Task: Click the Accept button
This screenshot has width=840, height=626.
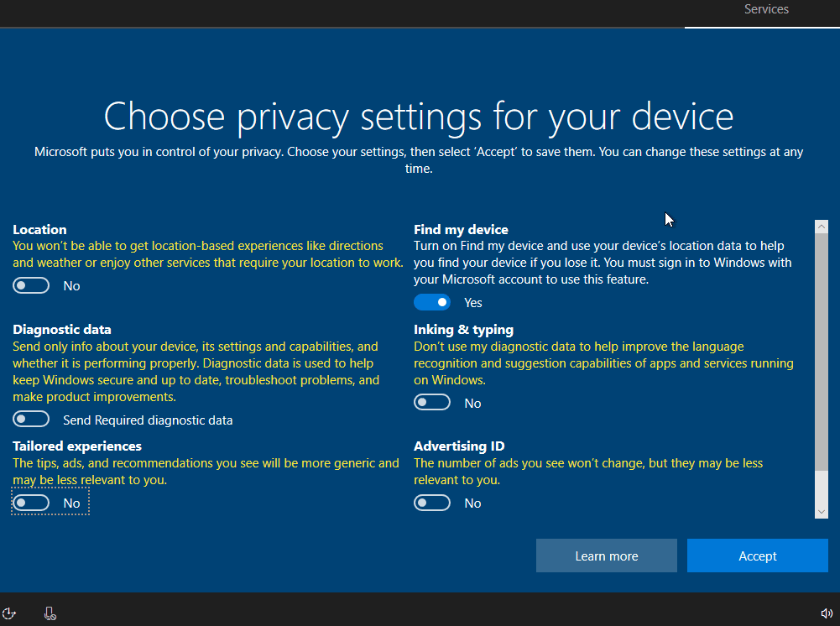Action: (756, 556)
